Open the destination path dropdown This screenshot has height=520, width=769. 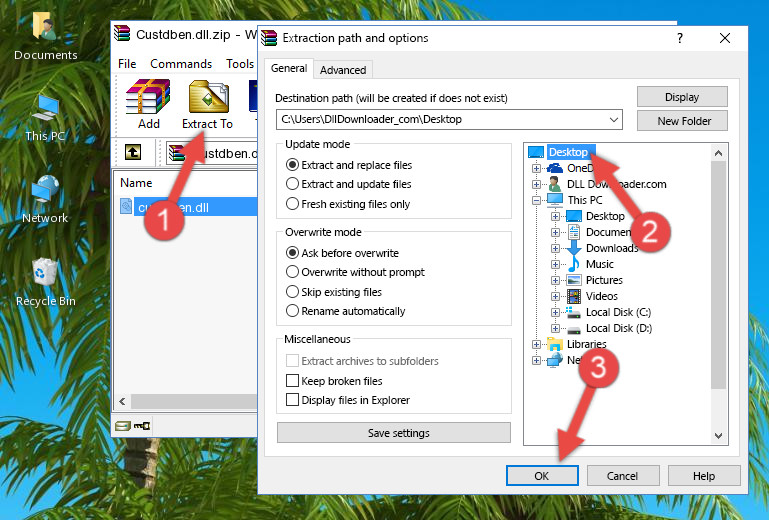pos(614,119)
